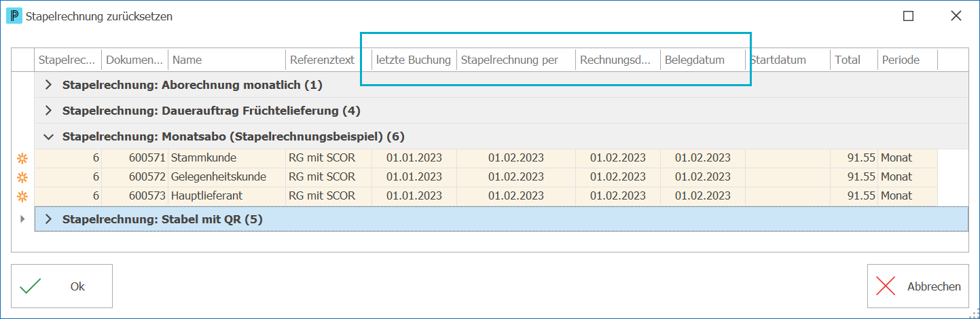The image size is (980, 319).
Task: Click the Stapelrec... column header
Action: [x=67, y=60]
